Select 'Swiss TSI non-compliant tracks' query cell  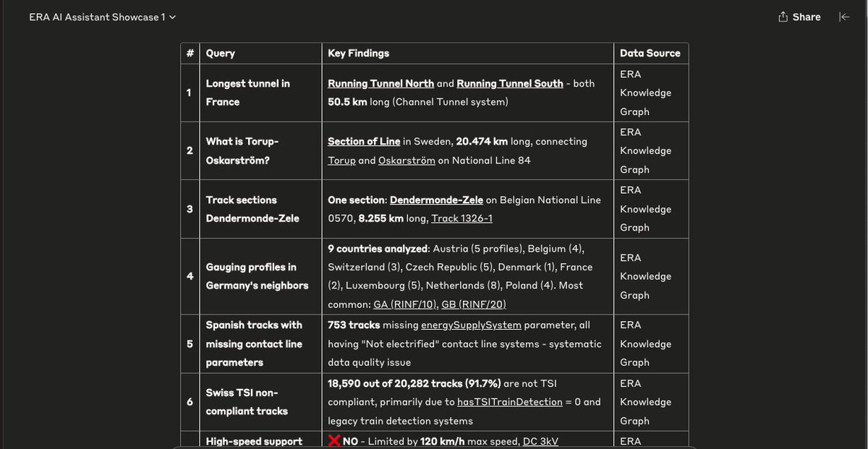click(260, 402)
